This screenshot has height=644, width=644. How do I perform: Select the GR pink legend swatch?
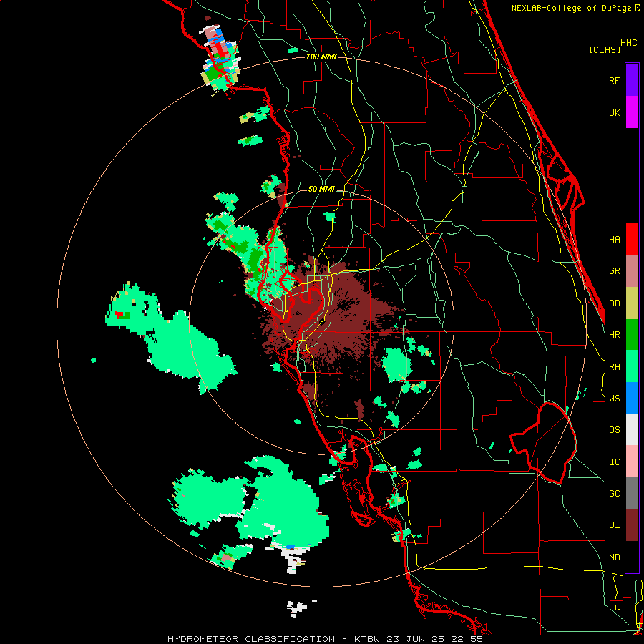(632, 271)
